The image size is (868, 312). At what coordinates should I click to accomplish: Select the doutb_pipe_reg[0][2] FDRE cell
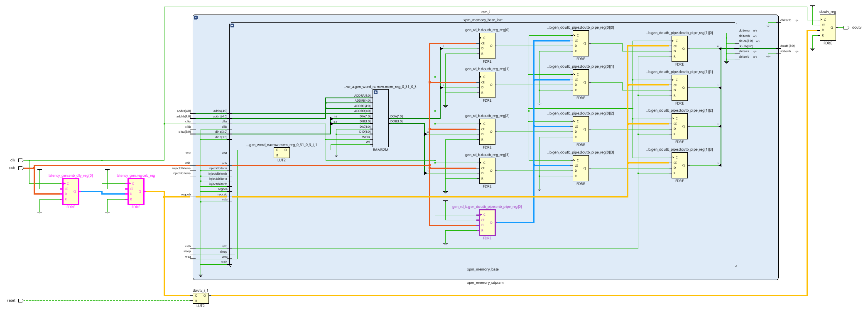point(581,129)
